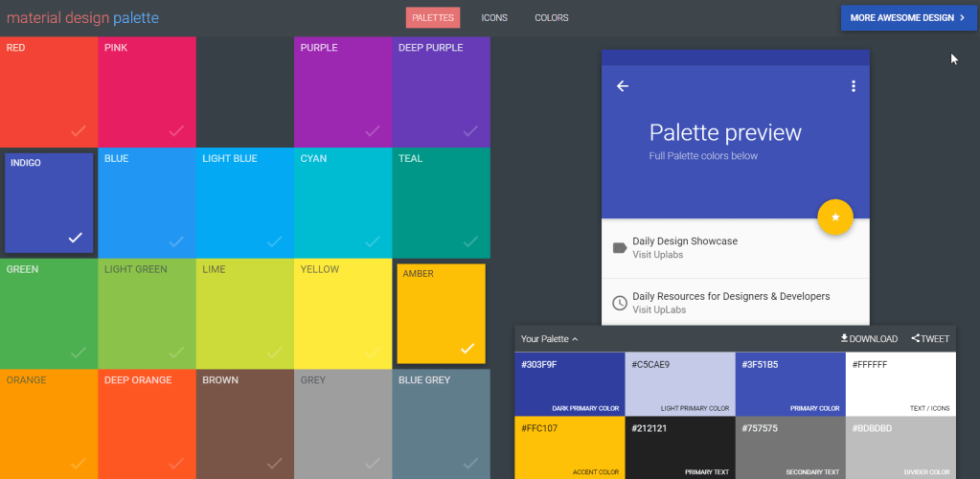
Task: Click the download icon in palette bar
Action: coord(844,338)
